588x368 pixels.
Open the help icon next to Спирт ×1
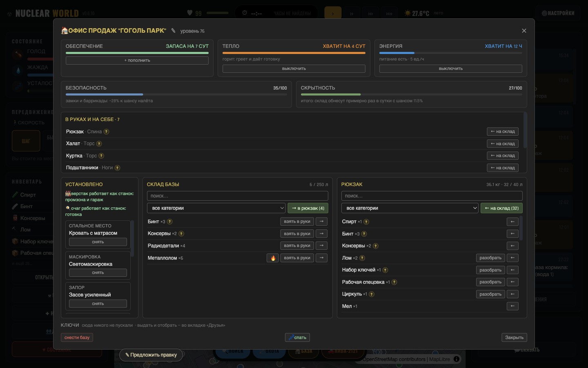(x=366, y=222)
